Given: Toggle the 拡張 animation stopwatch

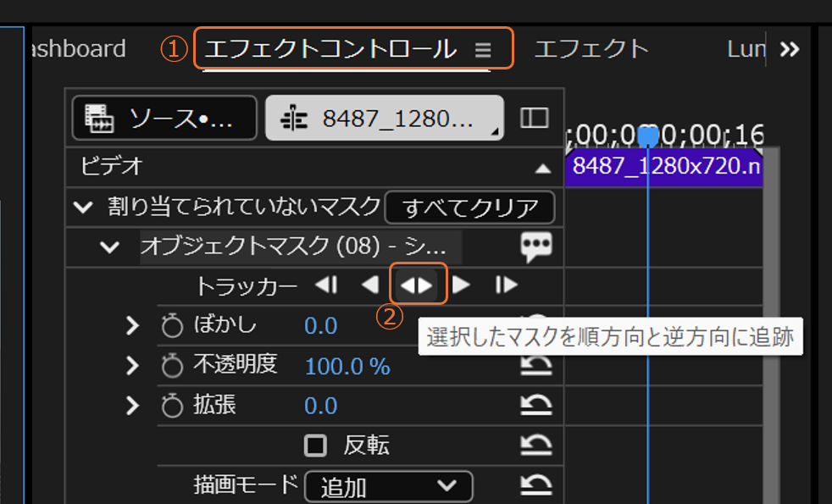Looking at the screenshot, I should coord(172,406).
